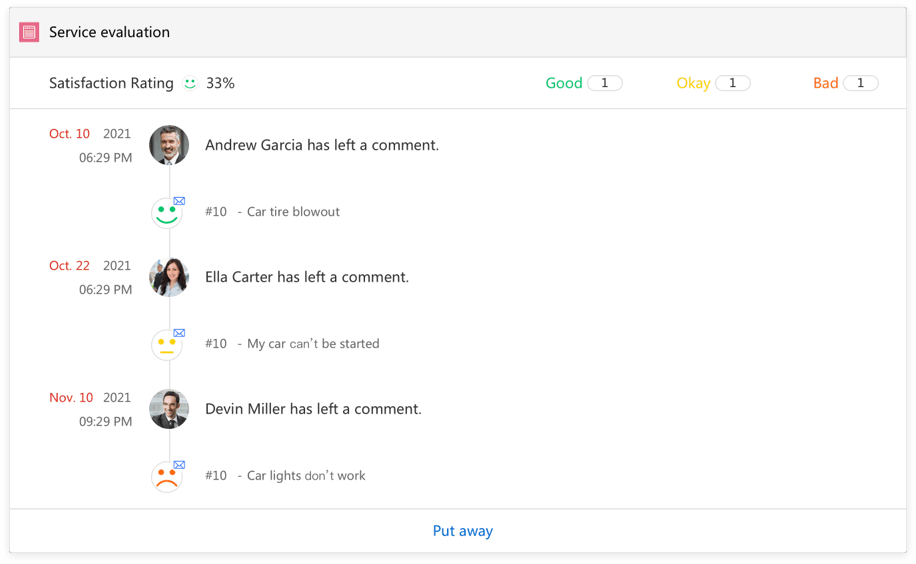Collapse the list with Put away
Screen dimensions: 916x564
(x=462, y=531)
